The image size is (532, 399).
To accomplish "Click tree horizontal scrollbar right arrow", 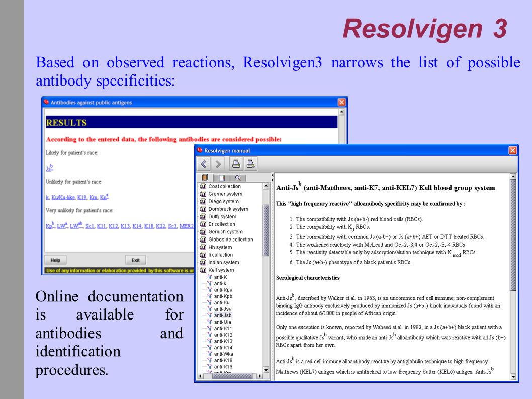I will (260, 376).
